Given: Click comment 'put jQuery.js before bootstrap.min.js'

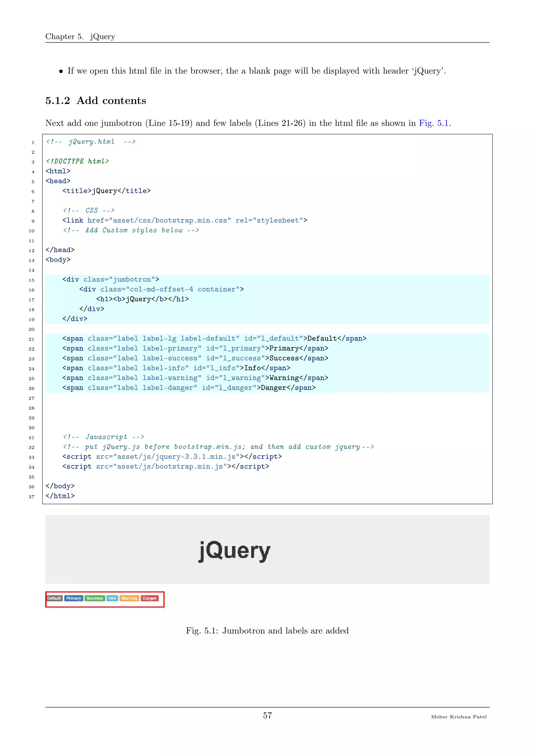Looking at the screenshot, I should coord(218,447).
